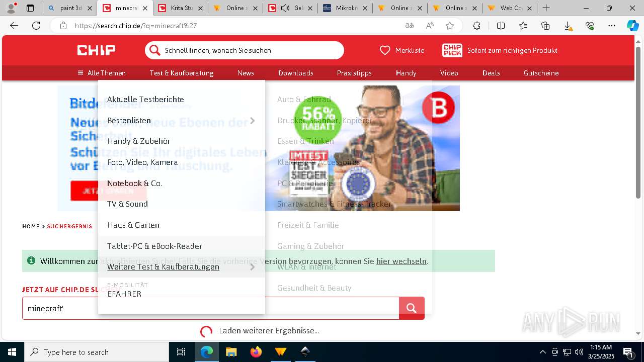Image resolution: width=644 pixels, height=362 pixels.
Task: Select Notebook & Co. entry
Action: pyautogui.click(x=135, y=184)
